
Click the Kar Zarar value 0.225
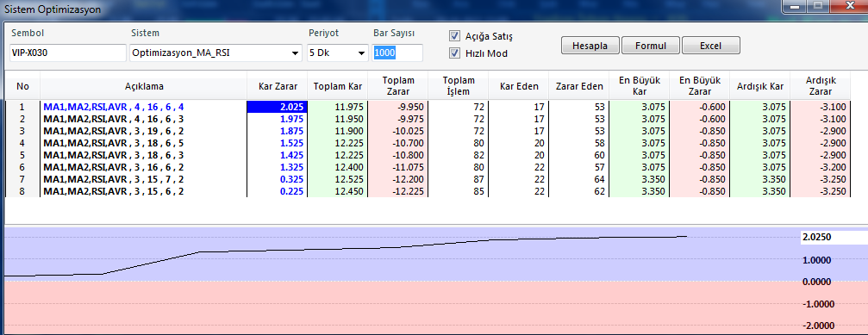277,191
